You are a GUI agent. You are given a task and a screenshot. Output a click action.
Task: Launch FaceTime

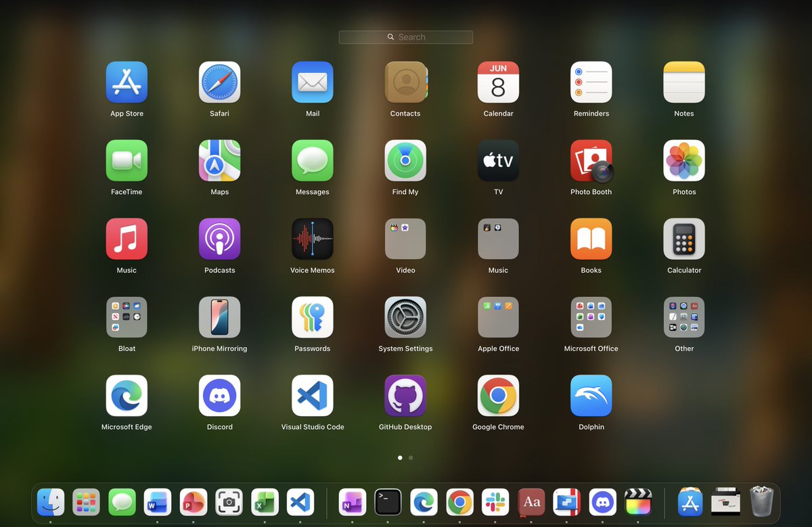(127, 160)
